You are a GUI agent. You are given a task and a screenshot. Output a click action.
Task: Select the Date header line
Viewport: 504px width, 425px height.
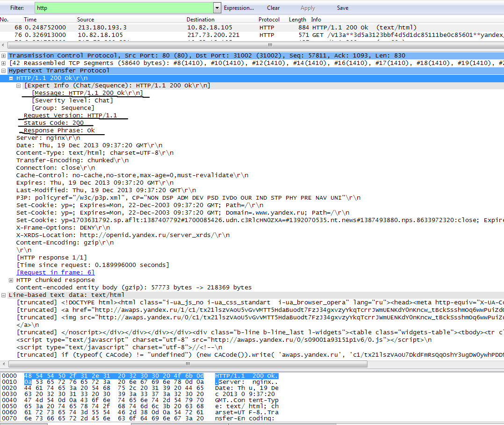tap(89, 145)
